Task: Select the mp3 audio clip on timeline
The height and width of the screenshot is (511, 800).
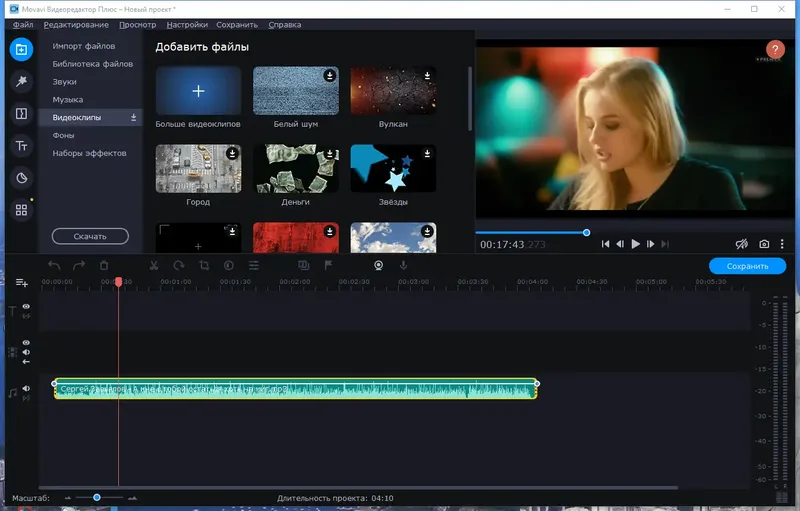Action: [x=295, y=389]
